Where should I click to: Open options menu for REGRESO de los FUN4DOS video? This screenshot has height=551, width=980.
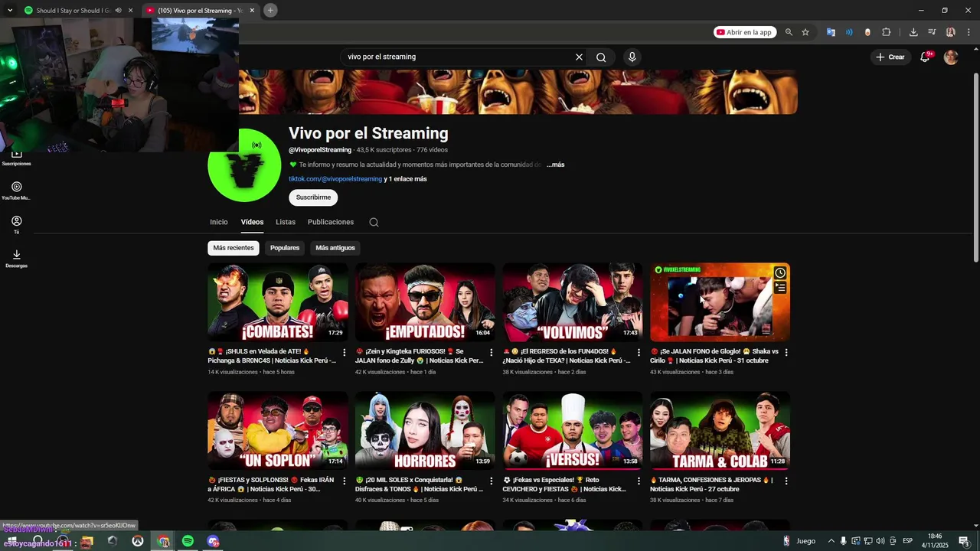639,352
